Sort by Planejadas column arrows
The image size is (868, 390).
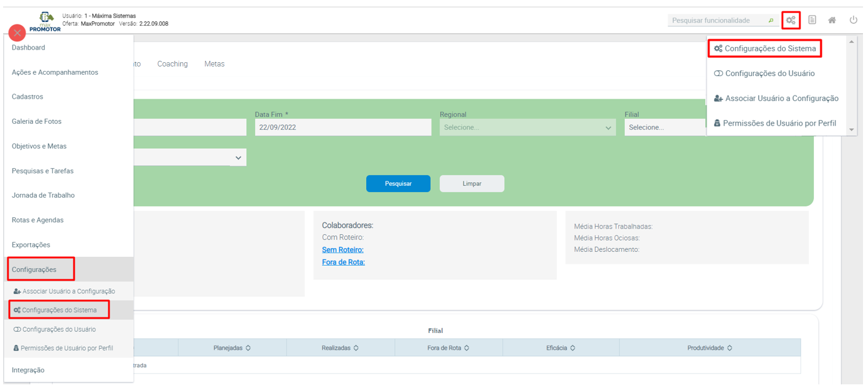248,348
